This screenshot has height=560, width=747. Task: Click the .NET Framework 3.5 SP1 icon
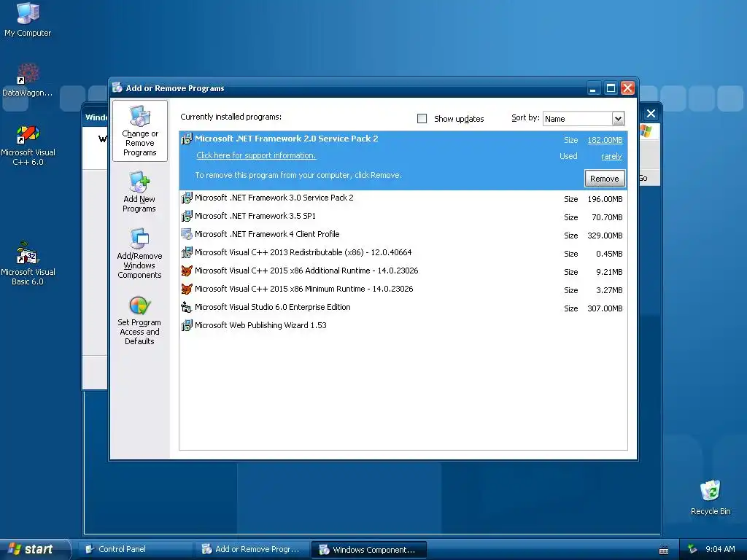(x=187, y=216)
